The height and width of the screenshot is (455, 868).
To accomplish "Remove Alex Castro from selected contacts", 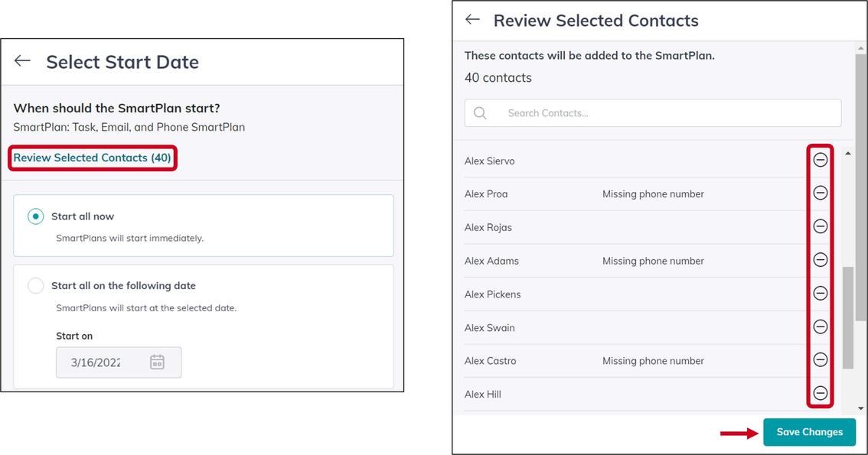I will pos(820,359).
